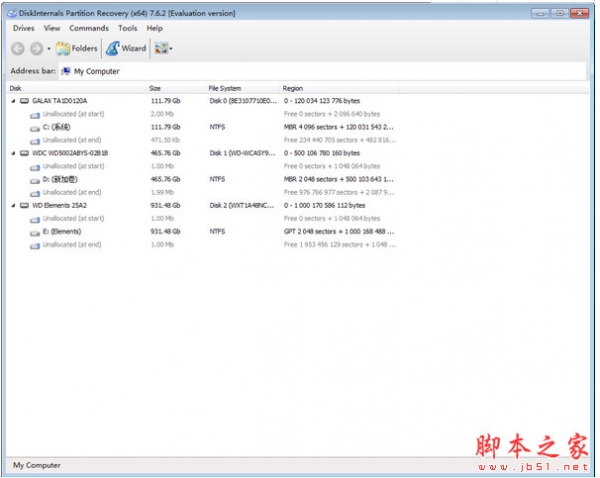
Task: Open the view mode icon dropdown
Action: coord(163,48)
